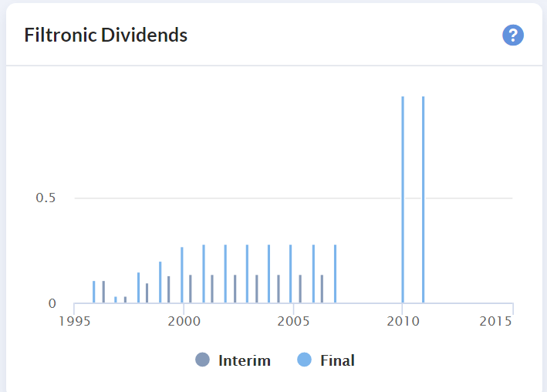Toggle the Final series in the legend

coord(326,360)
